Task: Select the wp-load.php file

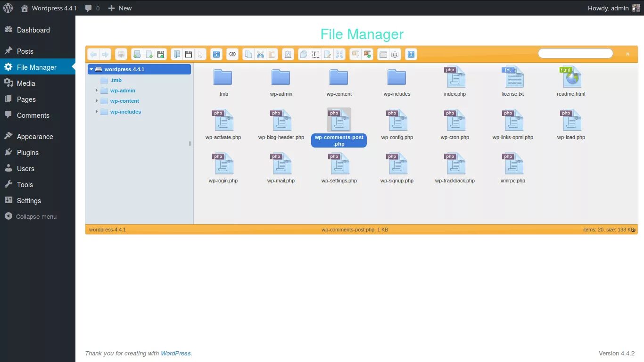Action: pos(571,125)
